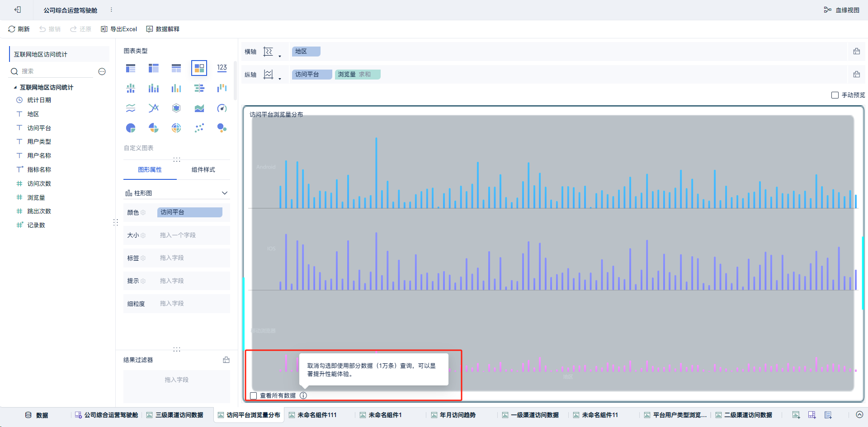This screenshot has height=427, width=868.
Task: Pick the rose chart icon
Action: [x=154, y=128]
